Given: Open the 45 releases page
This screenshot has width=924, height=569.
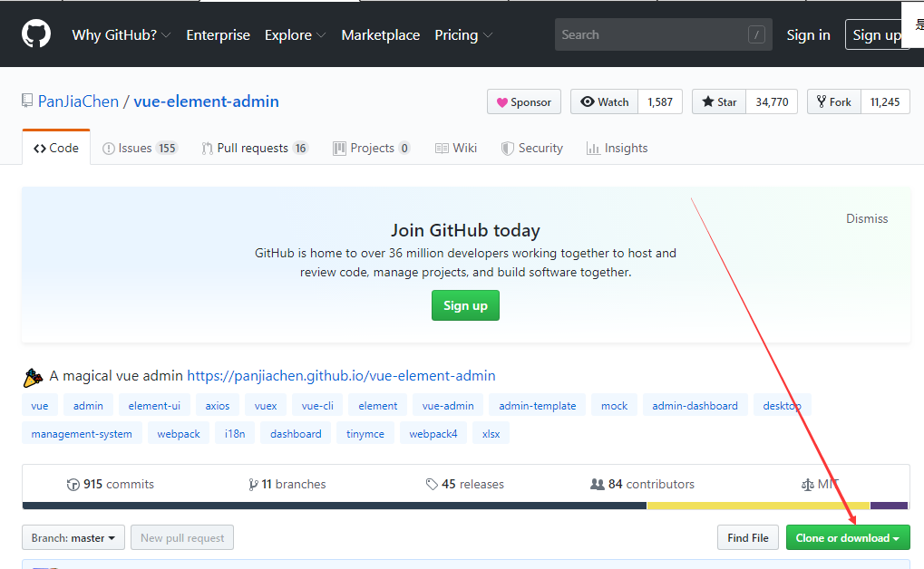Looking at the screenshot, I should [465, 484].
